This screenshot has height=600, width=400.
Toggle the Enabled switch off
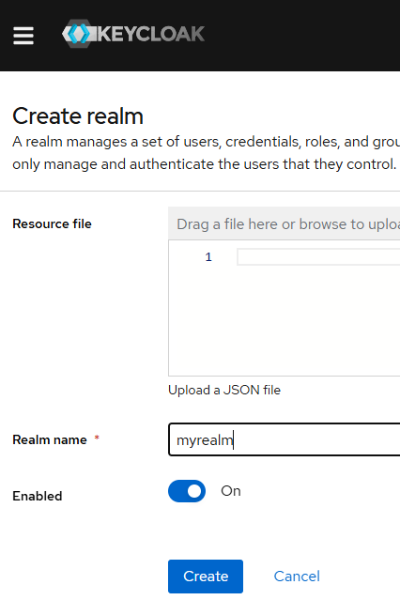[x=187, y=491]
